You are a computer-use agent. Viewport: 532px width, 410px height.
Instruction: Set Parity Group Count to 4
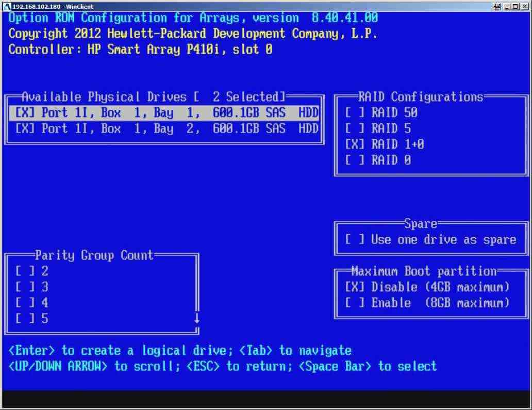pos(32,303)
